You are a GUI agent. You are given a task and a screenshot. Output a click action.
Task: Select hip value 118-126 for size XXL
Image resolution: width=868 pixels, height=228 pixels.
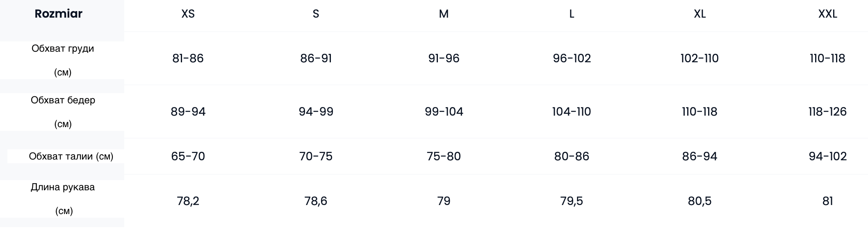[x=827, y=112]
